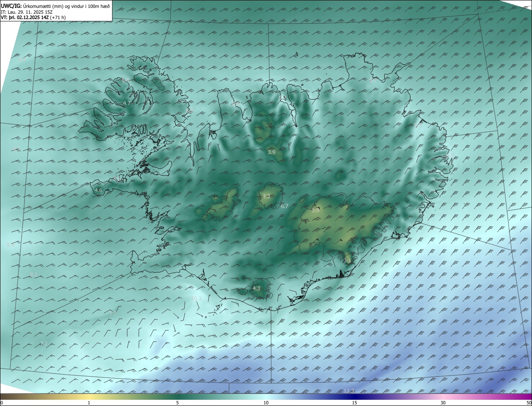Image resolution: width=532 pixels, height=406 pixels.
Task: Click the legend tick label 0
Action: [x=2, y=403]
